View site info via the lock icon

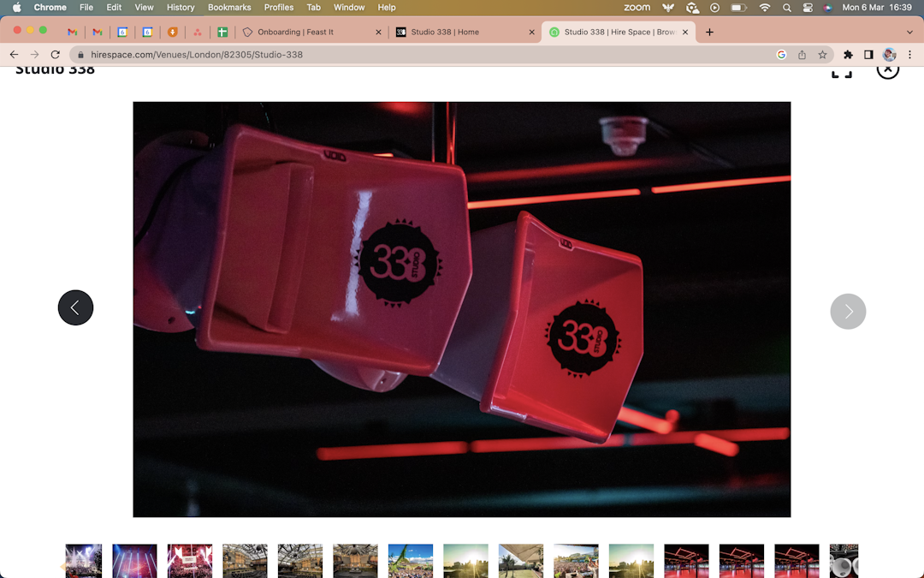(x=80, y=54)
